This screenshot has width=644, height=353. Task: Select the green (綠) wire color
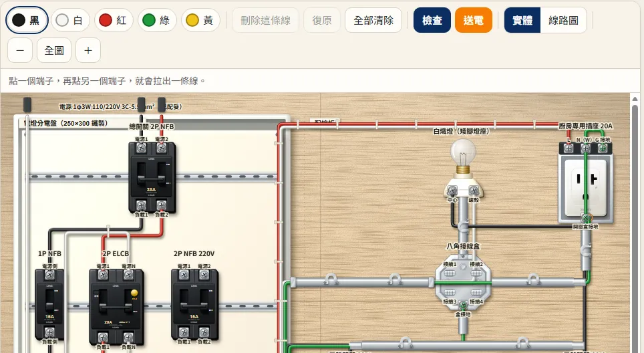click(x=157, y=20)
